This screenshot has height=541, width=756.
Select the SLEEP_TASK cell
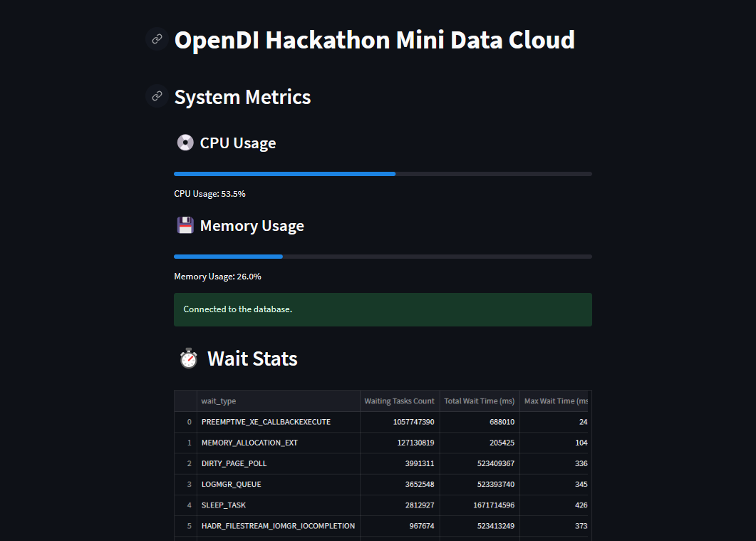pyautogui.click(x=278, y=505)
